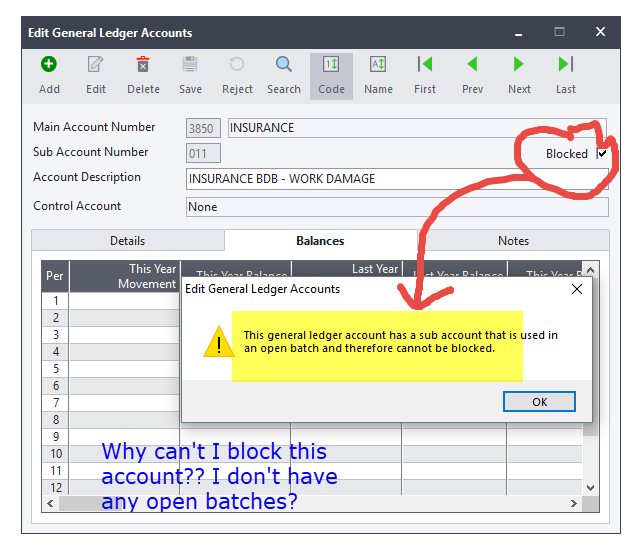The image size is (637, 547).
Task: Switch to the Details tab
Action: coord(127,241)
